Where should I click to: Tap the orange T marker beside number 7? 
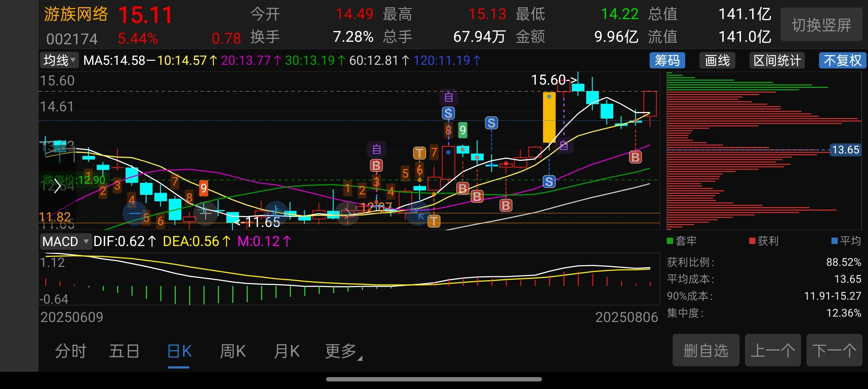tap(419, 153)
